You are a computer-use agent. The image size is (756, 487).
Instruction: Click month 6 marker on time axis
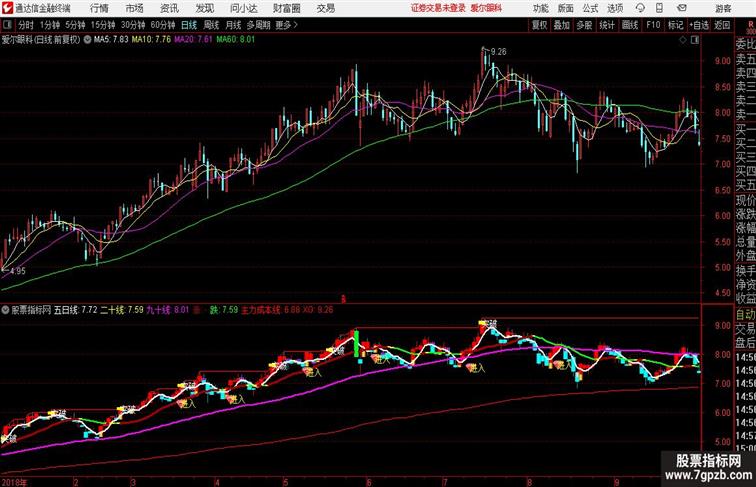coord(369,482)
